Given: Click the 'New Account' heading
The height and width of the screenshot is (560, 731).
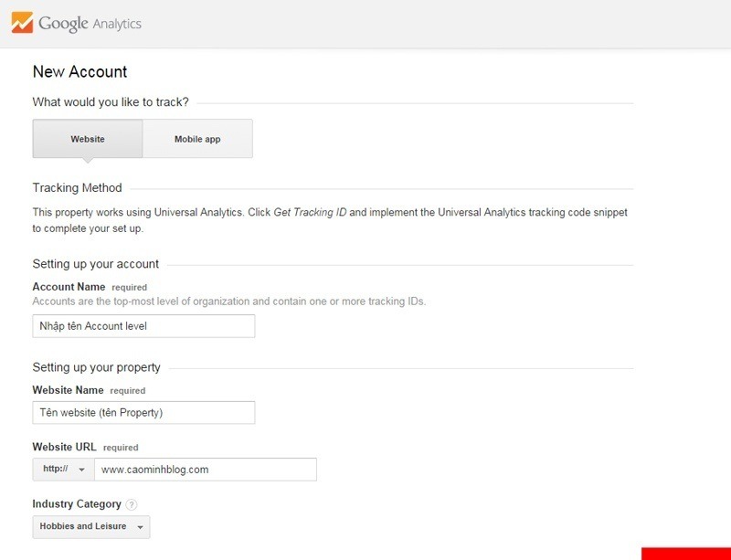Looking at the screenshot, I should coord(79,71).
